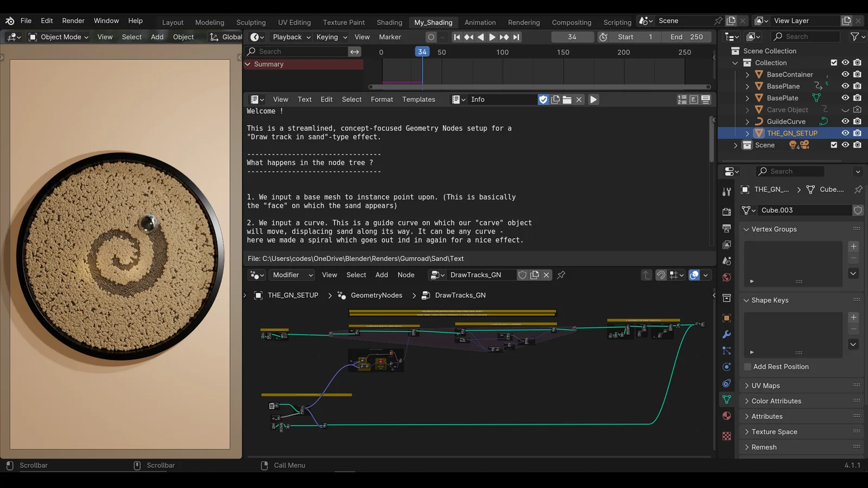The image size is (868, 488).
Task: Switch to the My_Shading workspace tab
Action: click(x=433, y=22)
